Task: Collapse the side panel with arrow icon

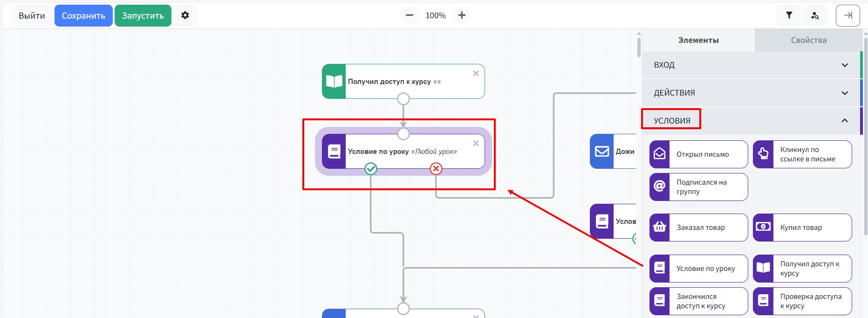Action: pyautogui.click(x=848, y=15)
